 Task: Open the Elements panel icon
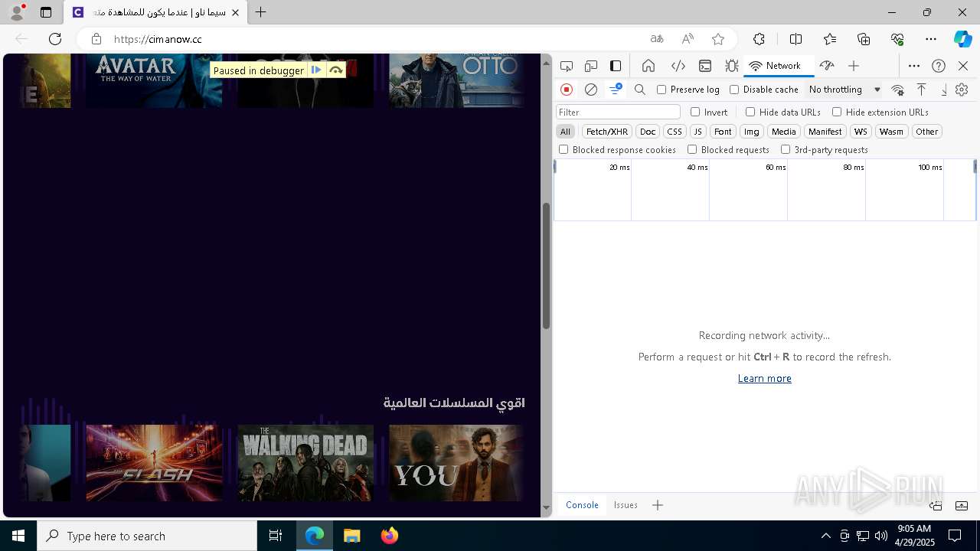[x=678, y=66]
